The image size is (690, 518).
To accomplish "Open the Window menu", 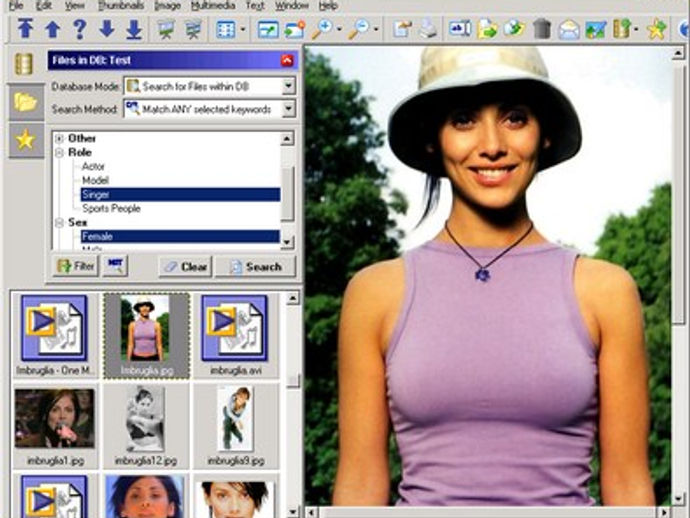I will (292, 6).
